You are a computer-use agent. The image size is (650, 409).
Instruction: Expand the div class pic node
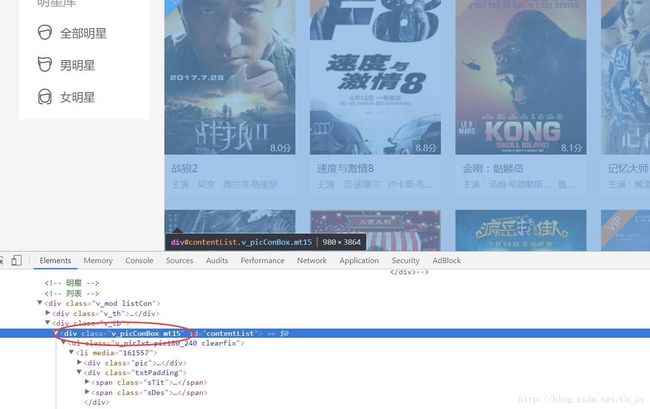tap(79, 362)
